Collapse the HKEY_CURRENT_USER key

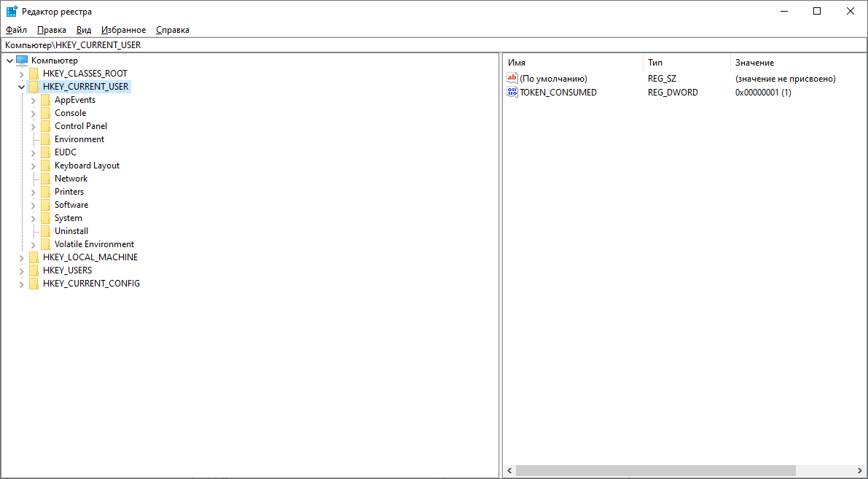tap(21, 86)
